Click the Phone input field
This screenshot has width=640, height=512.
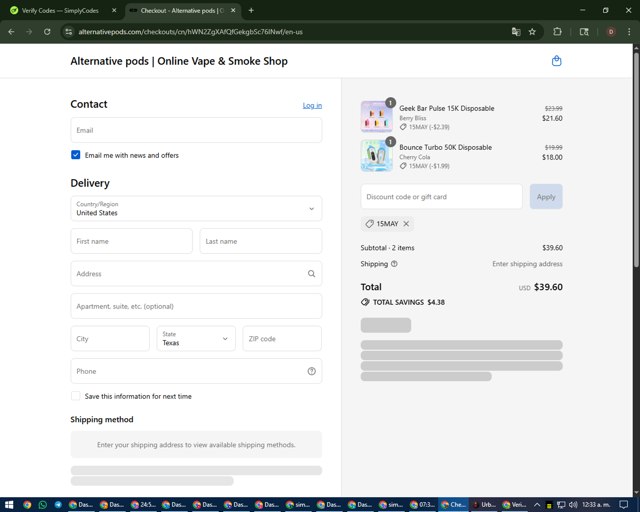196,371
